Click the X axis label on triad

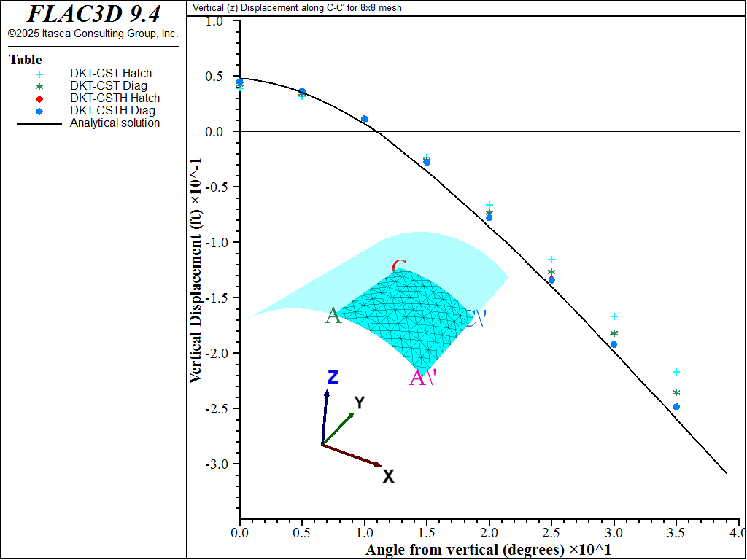(x=389, y=477)
